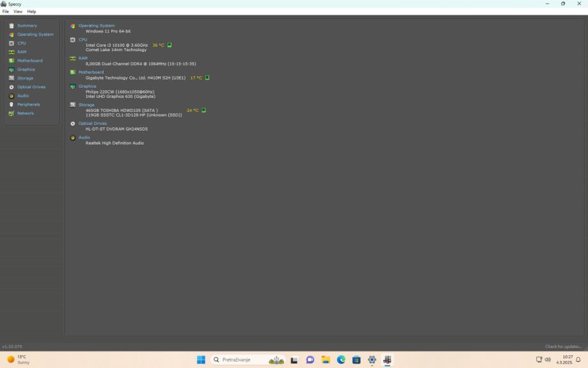Screen dimensions: 588x368
Task: Launch Microsoft Edge from the taskbar
Action: [x=341, y=360]
